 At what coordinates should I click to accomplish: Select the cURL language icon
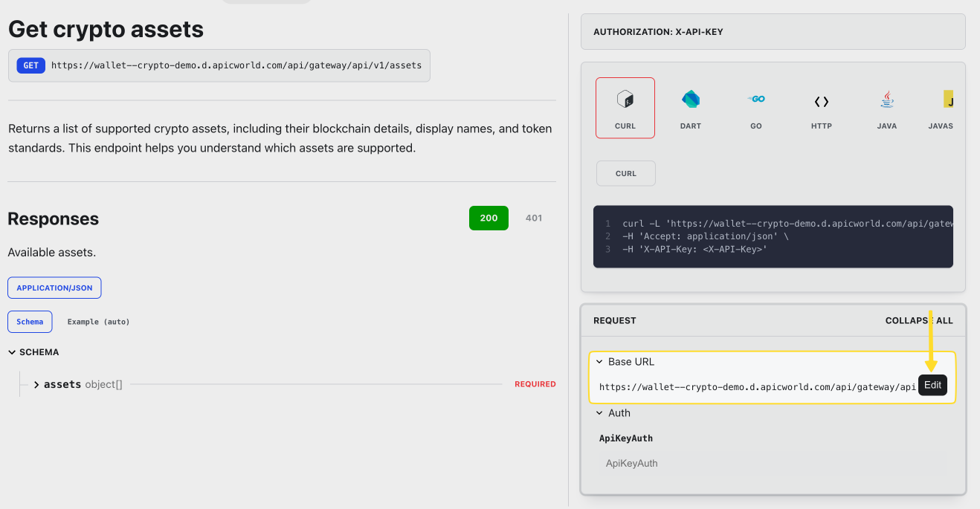[625, 108]
